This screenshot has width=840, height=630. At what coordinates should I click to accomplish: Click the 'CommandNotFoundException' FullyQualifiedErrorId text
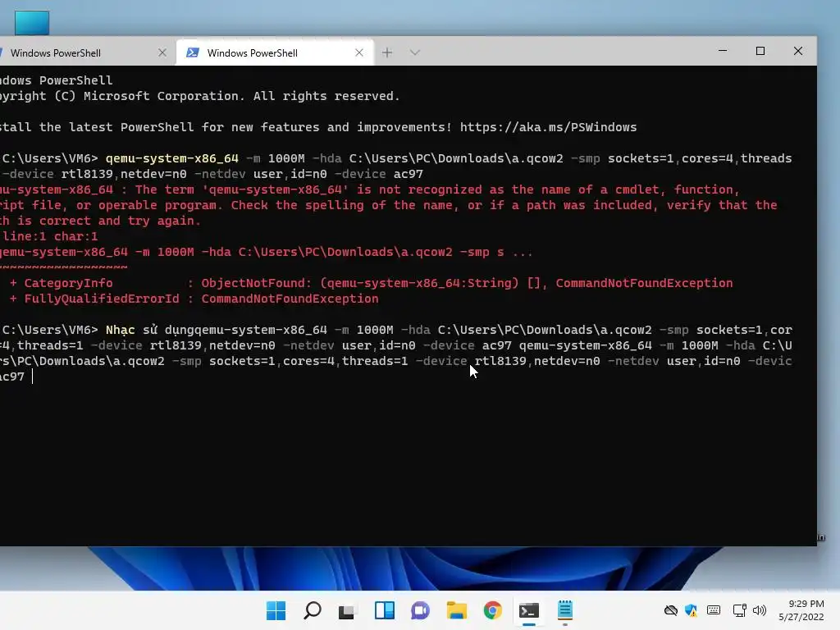pos(290,299)
